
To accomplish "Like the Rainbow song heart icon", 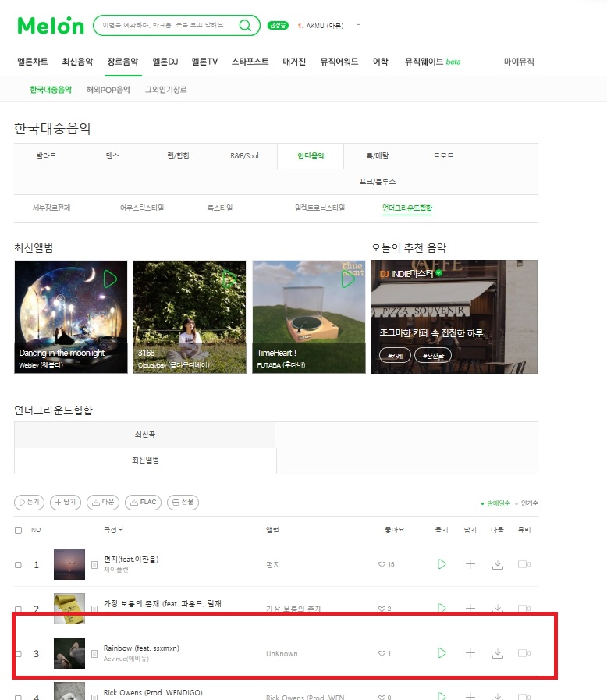I will (382, 653).
